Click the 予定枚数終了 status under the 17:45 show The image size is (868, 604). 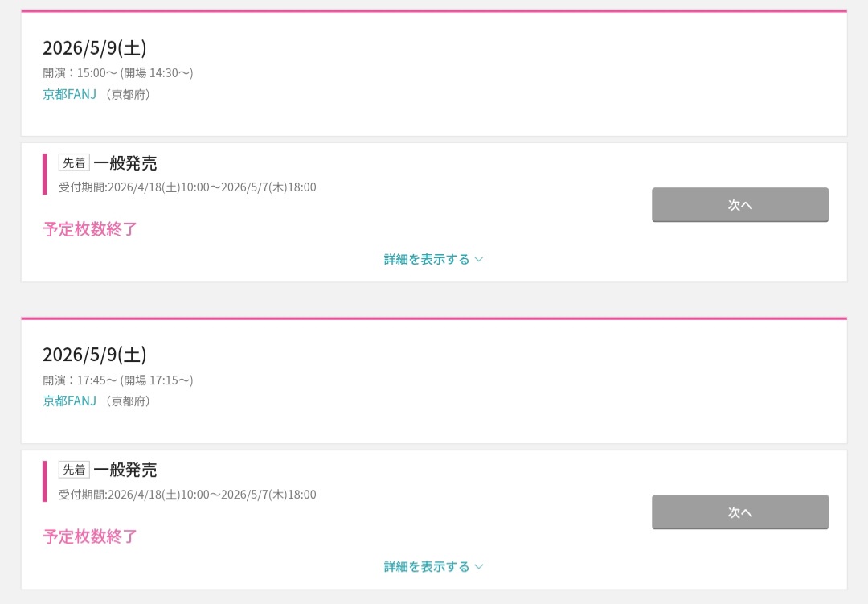point(90,536)
